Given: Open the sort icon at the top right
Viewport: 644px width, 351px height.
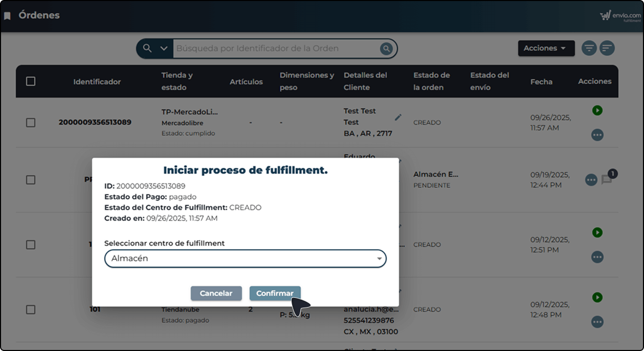Looking at the screenshot, I should coord(607,49).
